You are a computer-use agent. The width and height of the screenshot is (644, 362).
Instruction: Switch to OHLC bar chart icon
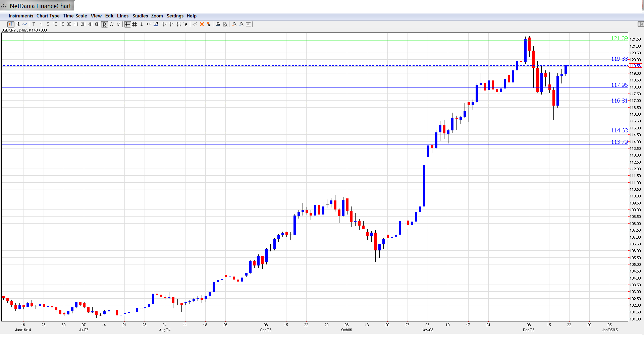pos(18,24)
